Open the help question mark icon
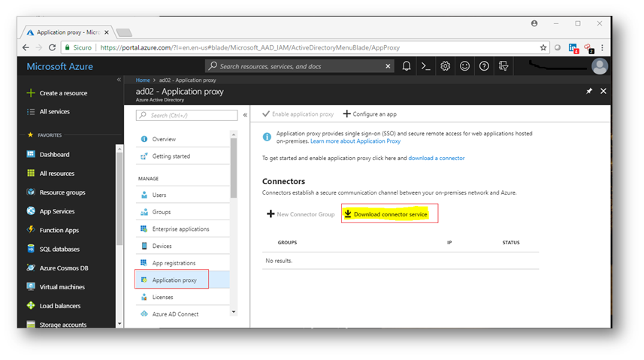This screenshot has width=644, height=360. 484,66
